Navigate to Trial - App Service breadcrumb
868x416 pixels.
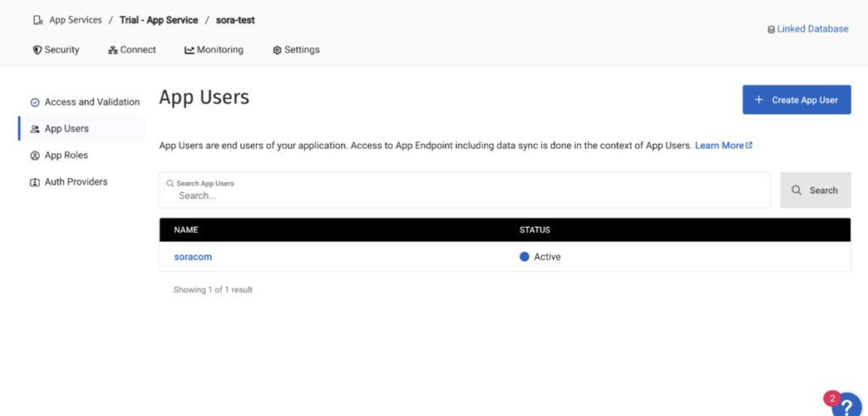[159, 19]
